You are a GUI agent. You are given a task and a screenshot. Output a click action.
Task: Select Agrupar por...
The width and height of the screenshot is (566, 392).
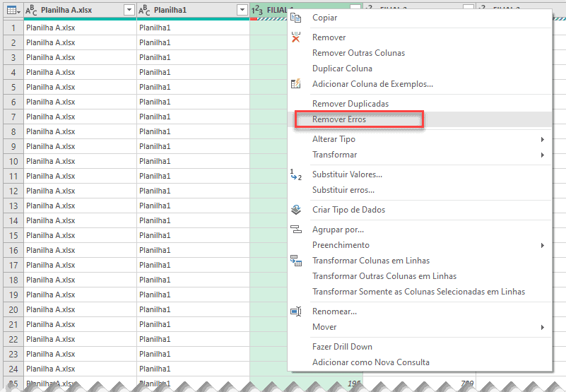(x=420, y=230)
